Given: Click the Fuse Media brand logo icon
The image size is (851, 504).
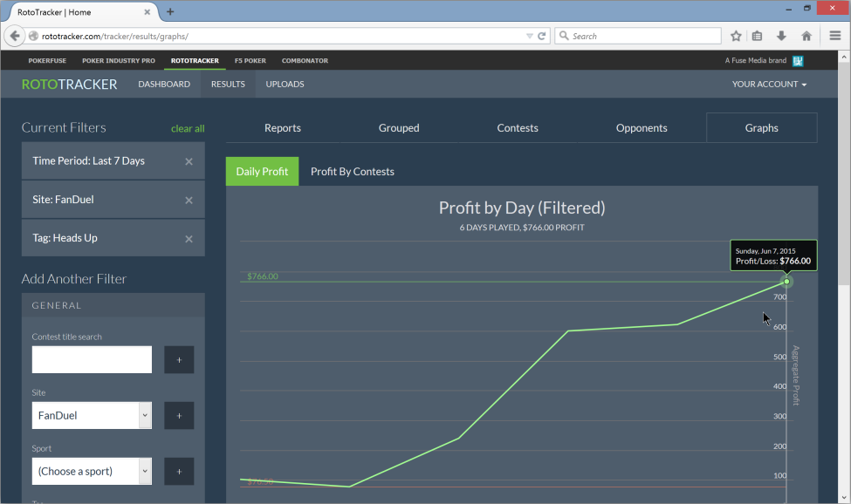Looking at the screenshot, I should click(798, 61).
